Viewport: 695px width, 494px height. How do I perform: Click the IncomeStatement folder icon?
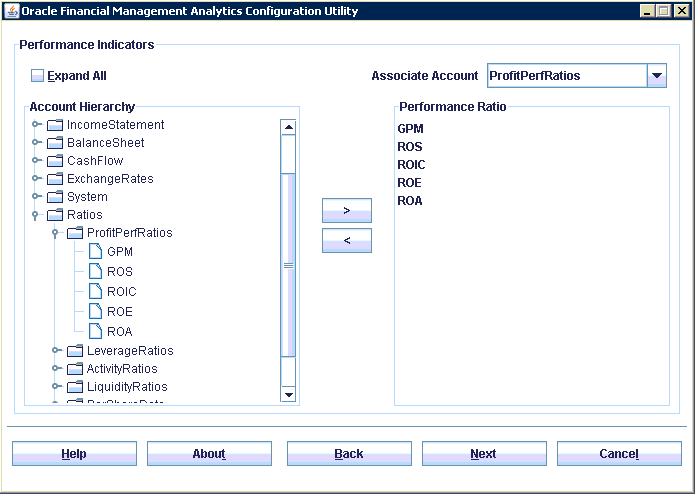pos(55,125)
